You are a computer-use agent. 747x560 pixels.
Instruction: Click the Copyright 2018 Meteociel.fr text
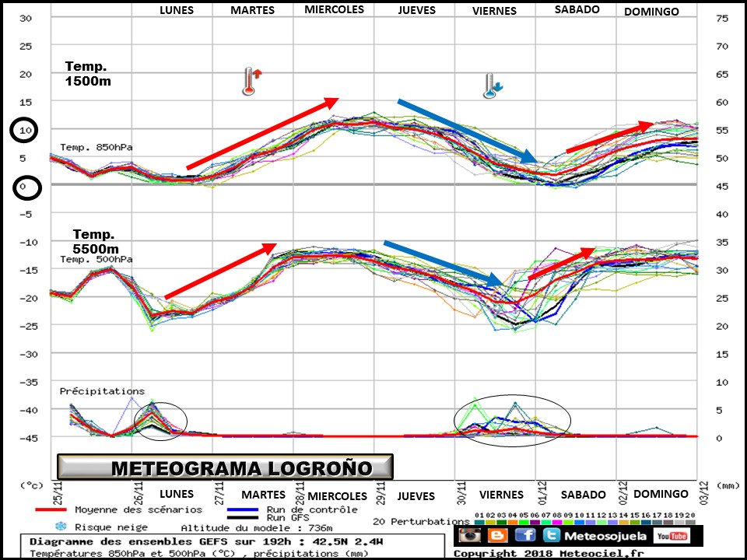tap(549, 553)
